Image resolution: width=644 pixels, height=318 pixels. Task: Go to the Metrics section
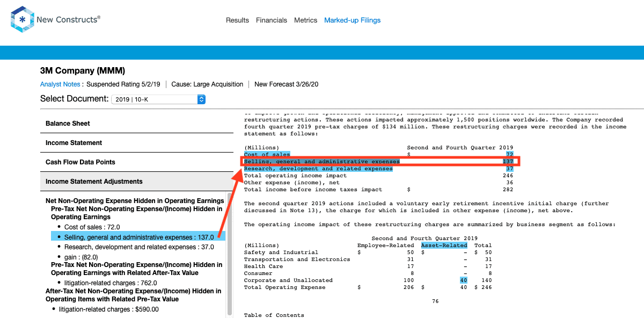306,20
